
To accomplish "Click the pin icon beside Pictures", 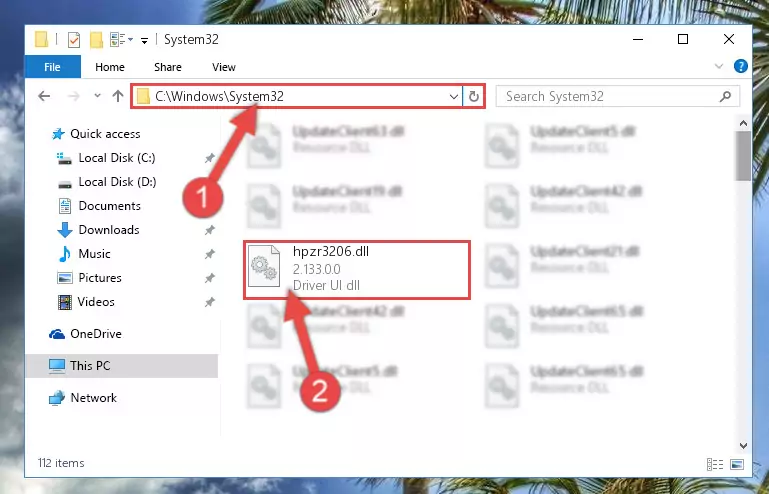I will (x=209, y=278).
